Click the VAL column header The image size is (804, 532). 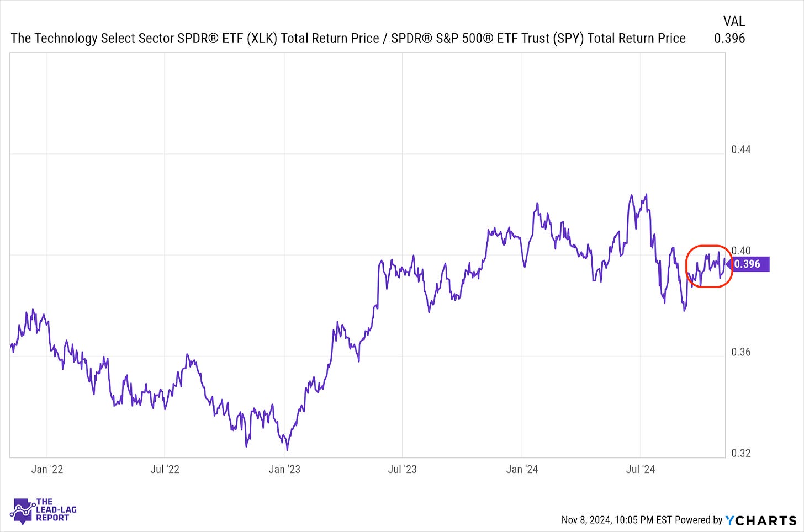[734, 22]
